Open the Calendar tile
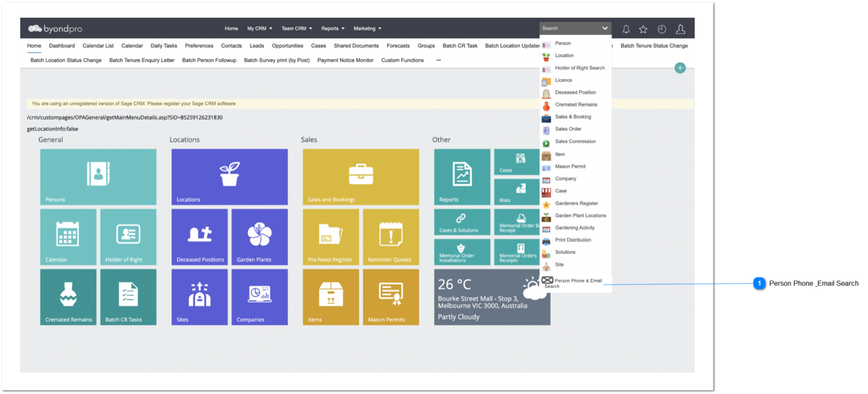The width and height of the screenshot is (868, 394). [x=68, y=237]
